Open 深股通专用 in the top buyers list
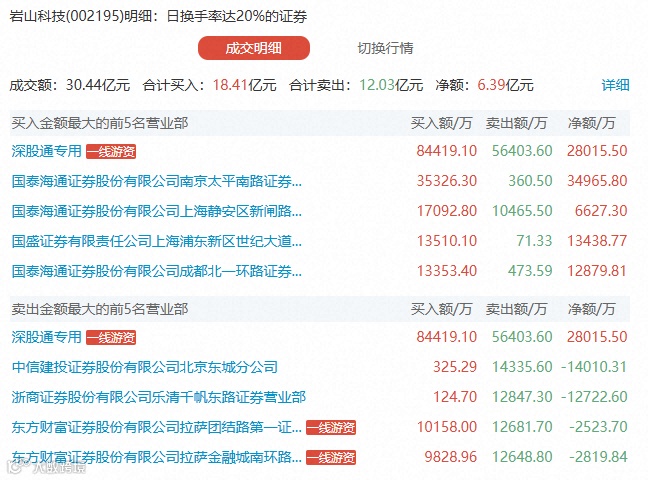The height and width of the screenshot is (480, 648). (46, 151)
